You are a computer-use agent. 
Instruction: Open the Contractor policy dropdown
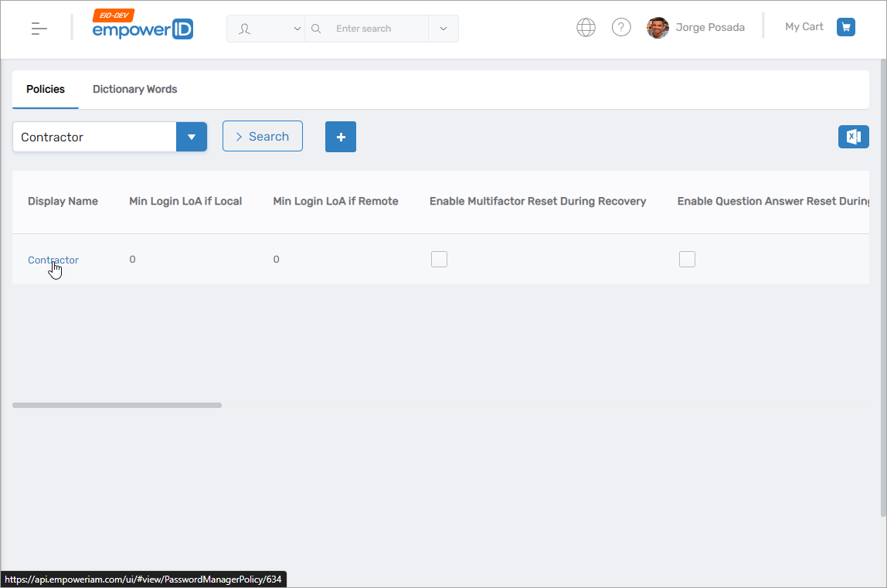point(191,137)
